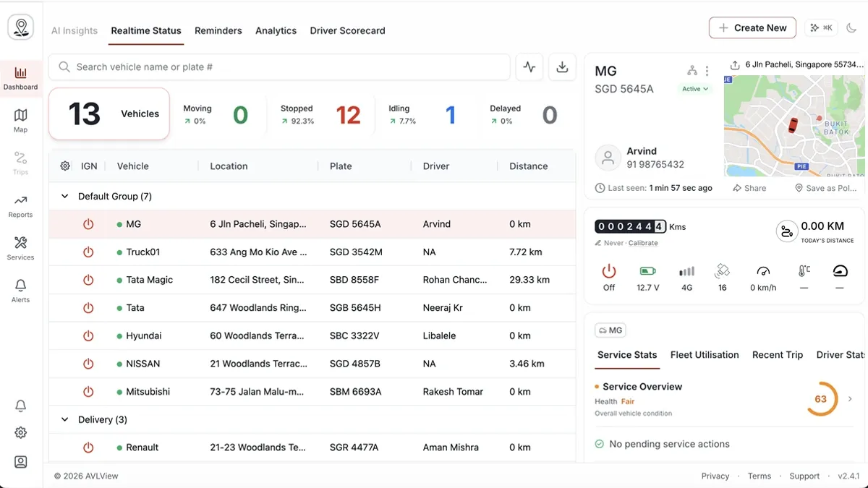Click the vehicle name search field

point(279,67)
